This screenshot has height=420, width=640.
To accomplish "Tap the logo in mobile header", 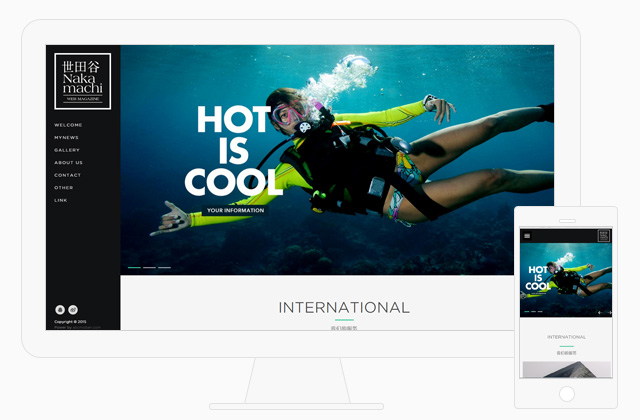I will click(604, 236).
